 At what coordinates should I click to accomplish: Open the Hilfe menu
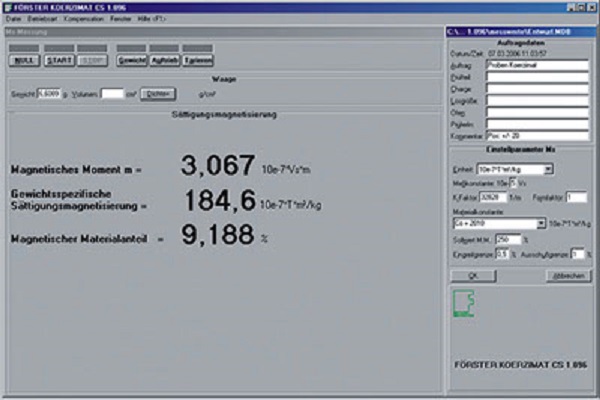(148, 18)
